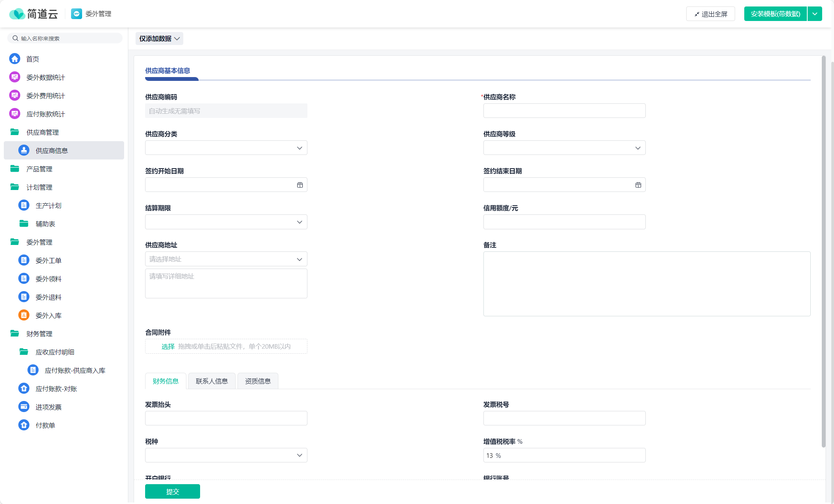Screen dimensions: 834x504
Task: Click the 付款单 sidebar icon
Action: [24, 425]
